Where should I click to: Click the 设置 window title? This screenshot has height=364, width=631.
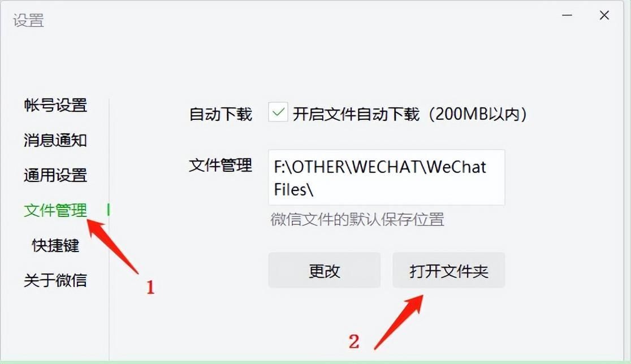point(28,20)
